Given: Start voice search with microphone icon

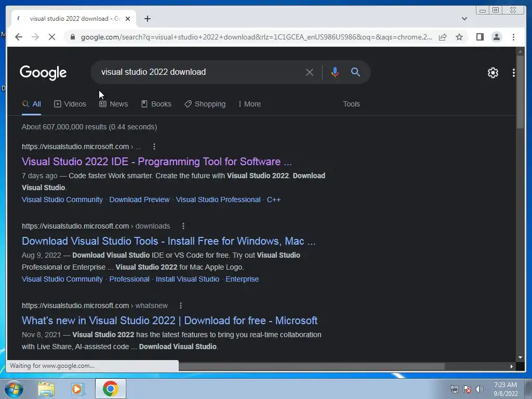Looking at the screenshot, I should (335, 72).
